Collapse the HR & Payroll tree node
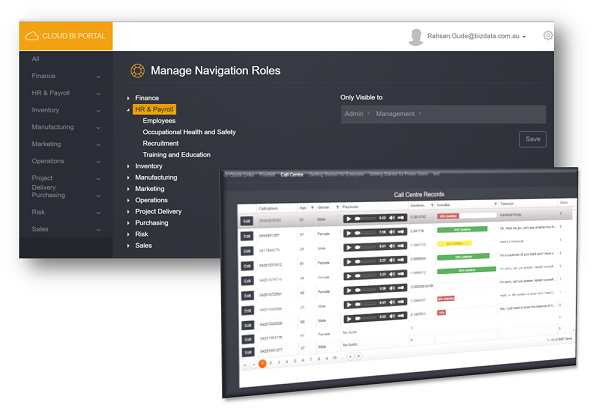593x408 pixels. click(128, 110)
